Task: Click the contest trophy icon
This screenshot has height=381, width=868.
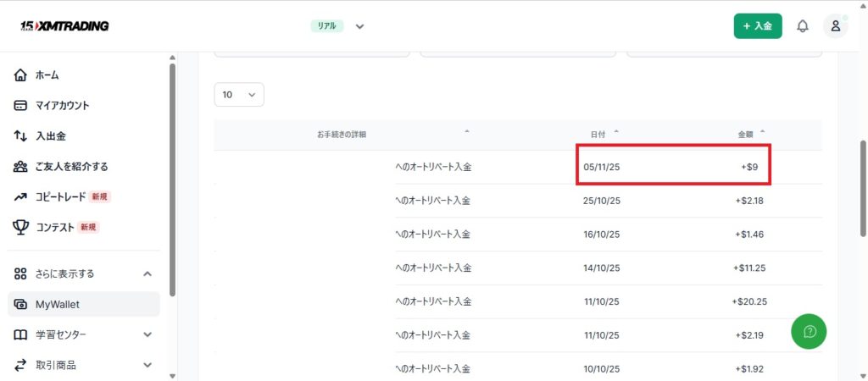Action: coord(21,227)
